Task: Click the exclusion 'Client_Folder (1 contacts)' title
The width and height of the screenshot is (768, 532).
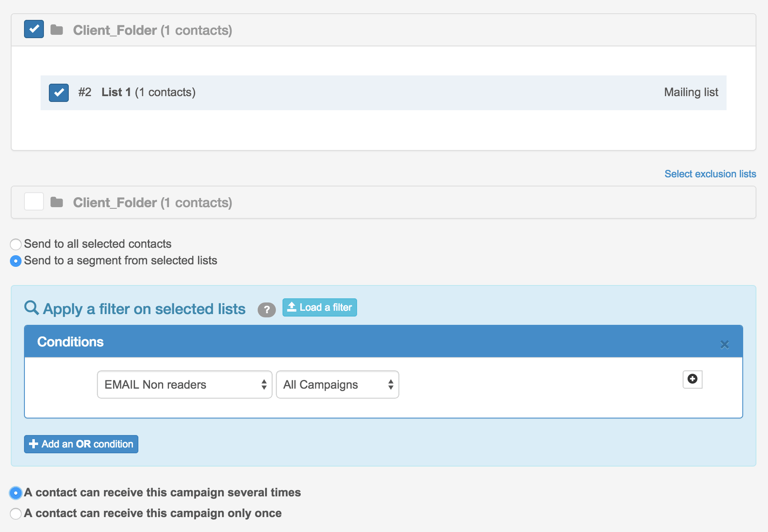Action: click(x=152, y=203)
